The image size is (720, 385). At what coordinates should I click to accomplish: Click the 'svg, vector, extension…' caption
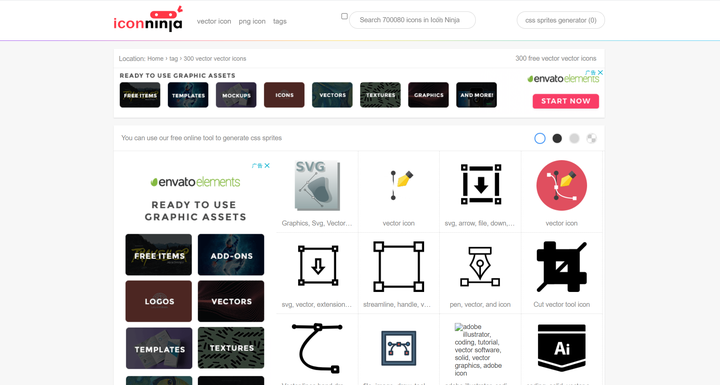click(317, 305)
